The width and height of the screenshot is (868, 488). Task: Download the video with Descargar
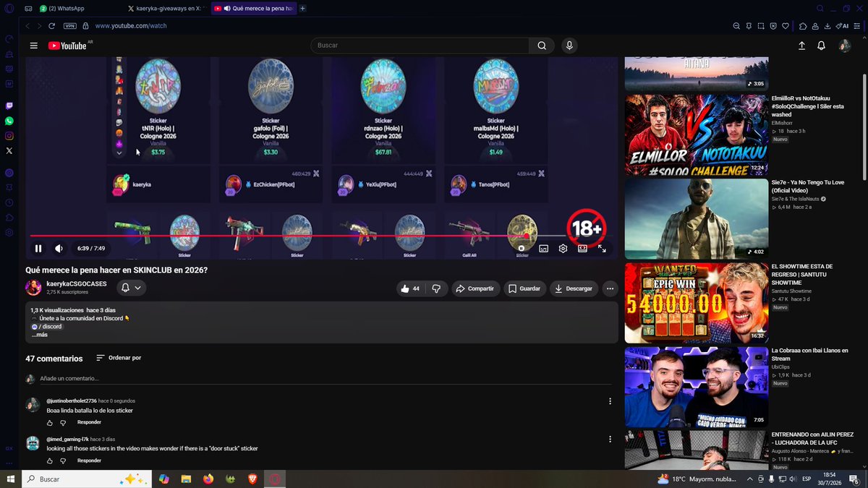[574, 288]
